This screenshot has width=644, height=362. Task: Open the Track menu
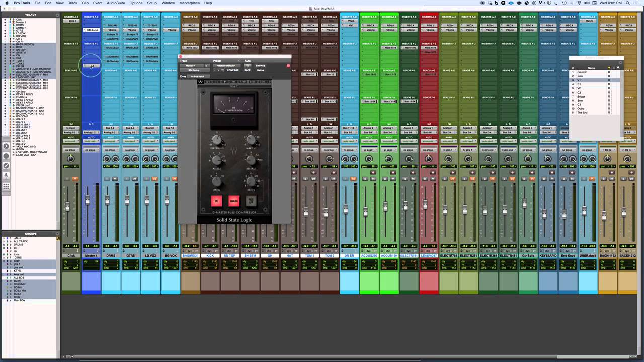[73, 3]
